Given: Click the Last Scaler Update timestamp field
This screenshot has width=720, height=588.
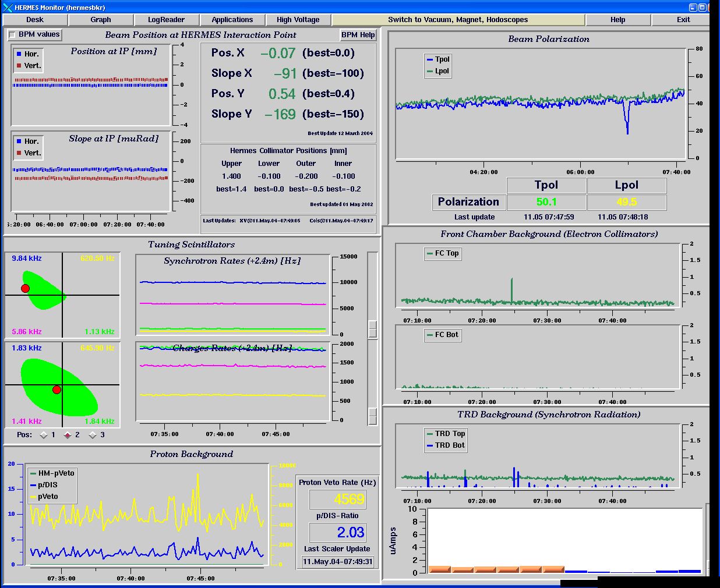Looking at the screenshot, I should click(338, 562).
